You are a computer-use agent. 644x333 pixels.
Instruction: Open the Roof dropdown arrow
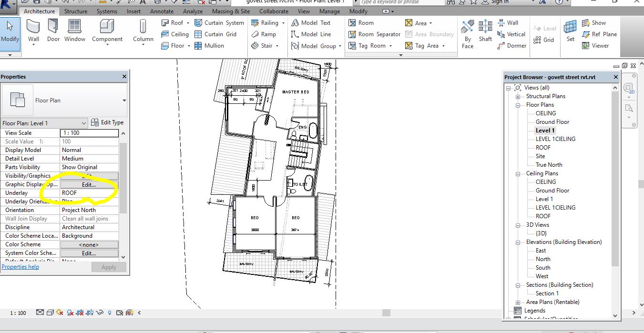[x=187, y=22]
